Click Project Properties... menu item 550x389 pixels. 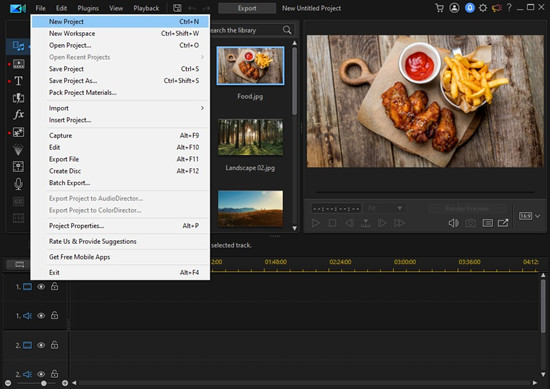(121, 226)
